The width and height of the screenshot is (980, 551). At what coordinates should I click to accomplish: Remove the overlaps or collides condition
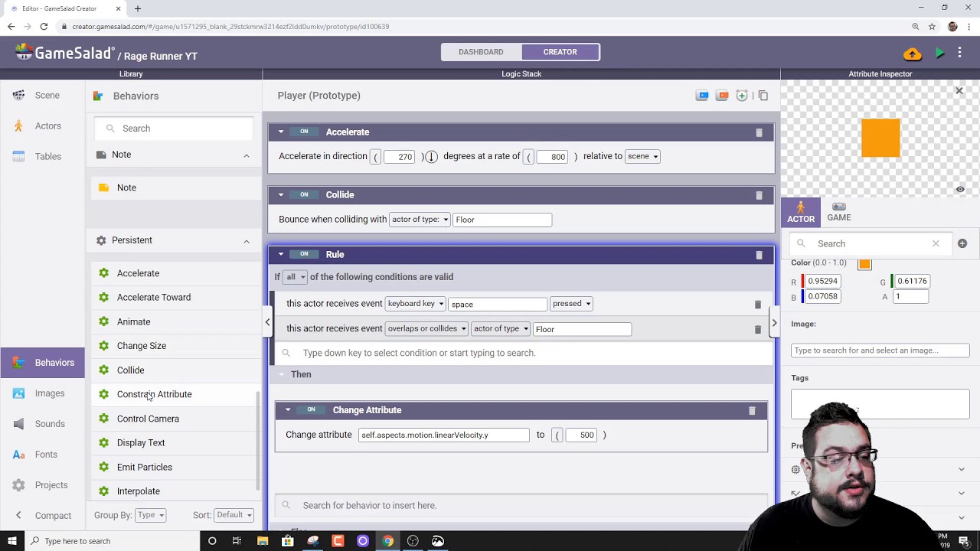(757, 329)
